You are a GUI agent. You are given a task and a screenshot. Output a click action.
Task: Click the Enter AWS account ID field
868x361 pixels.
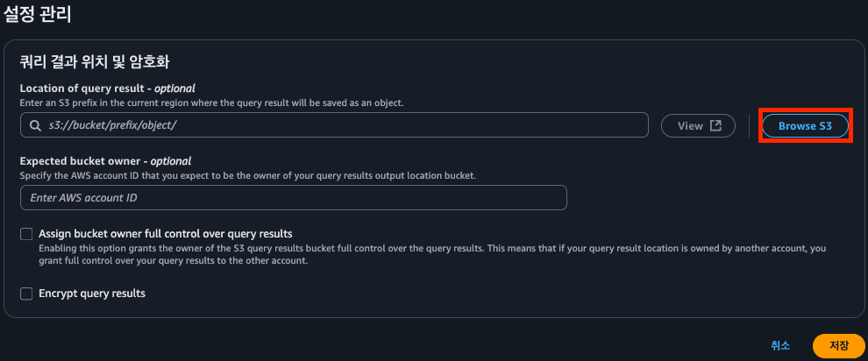click(x=294, y=198)
